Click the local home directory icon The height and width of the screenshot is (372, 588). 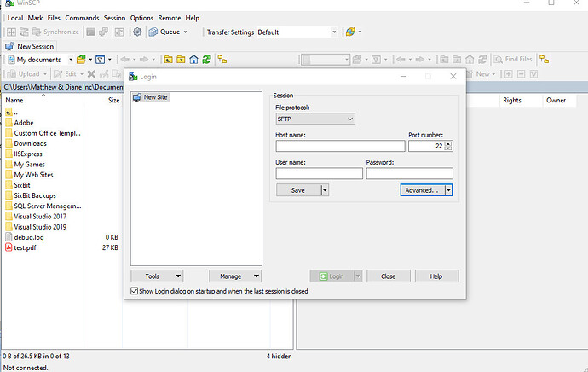193,60
